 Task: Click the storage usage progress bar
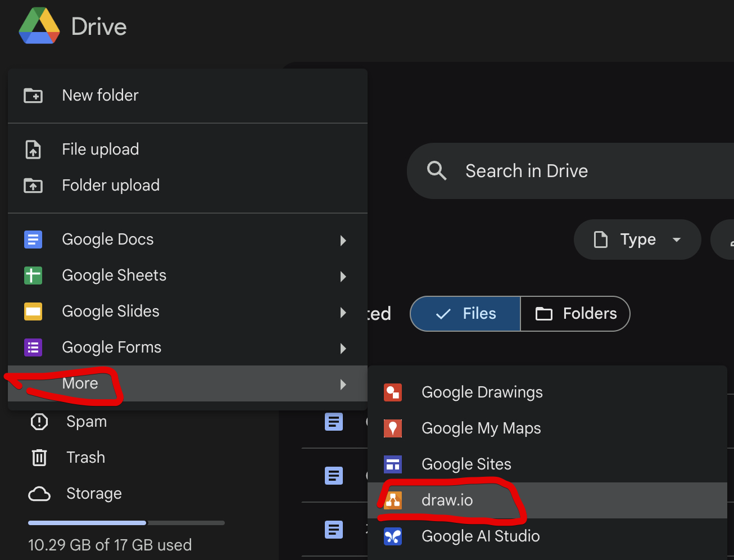click(x=126, y=523)
